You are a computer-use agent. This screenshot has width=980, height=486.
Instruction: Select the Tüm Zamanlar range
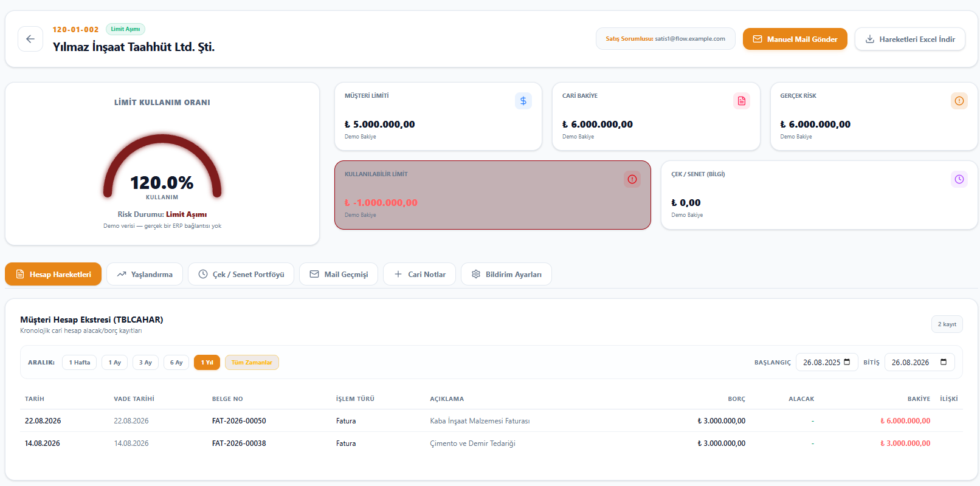pyautogui.click(x=252, y=363)
